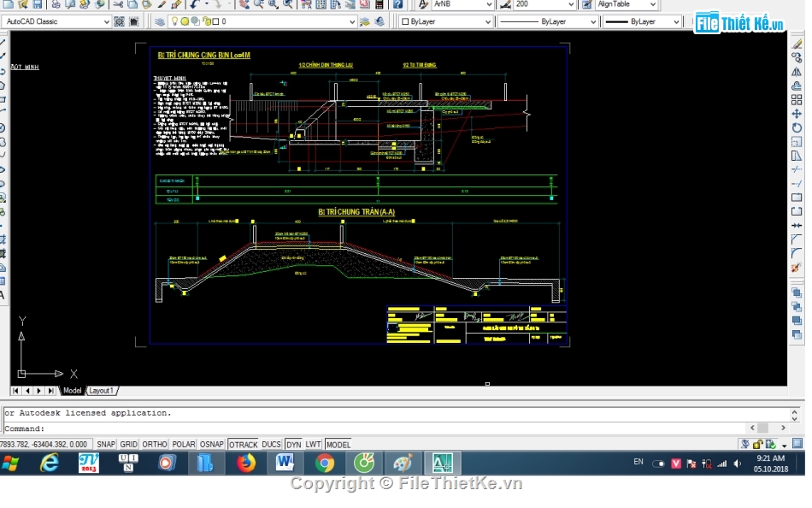
Task: Click command window scroll-up arrow
Action: click(x=794, y=411)
